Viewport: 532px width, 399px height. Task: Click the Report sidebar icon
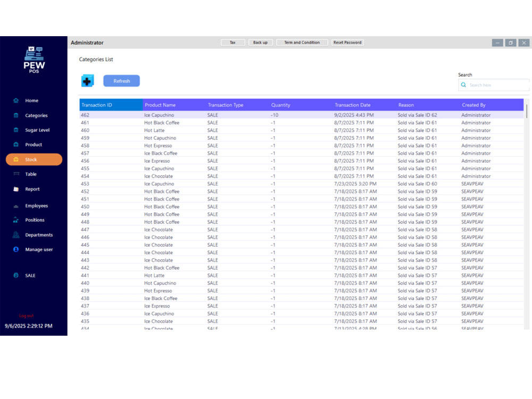coord(16,189)
